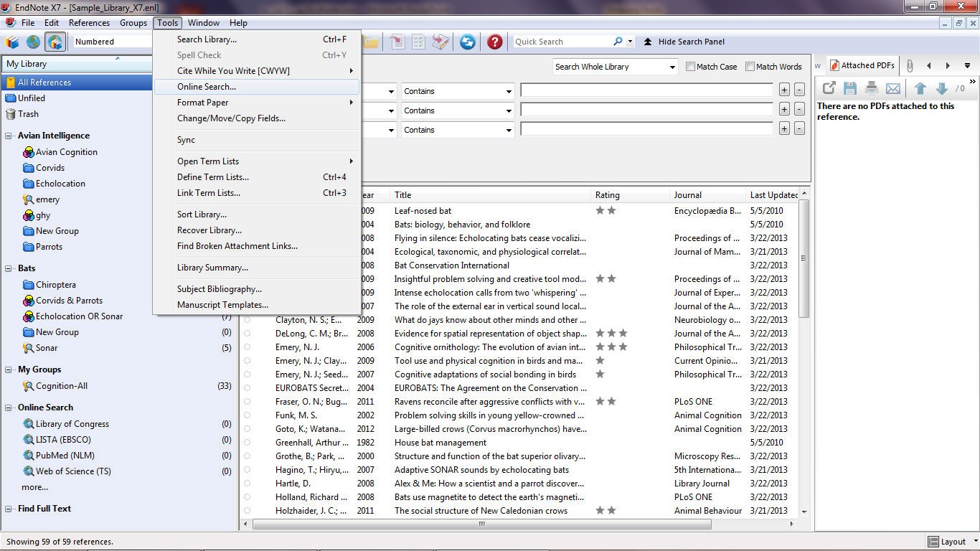Click the Layout icon in status bar
The width and height of the screenshot is (980, 551).
(x=933, y=542)
